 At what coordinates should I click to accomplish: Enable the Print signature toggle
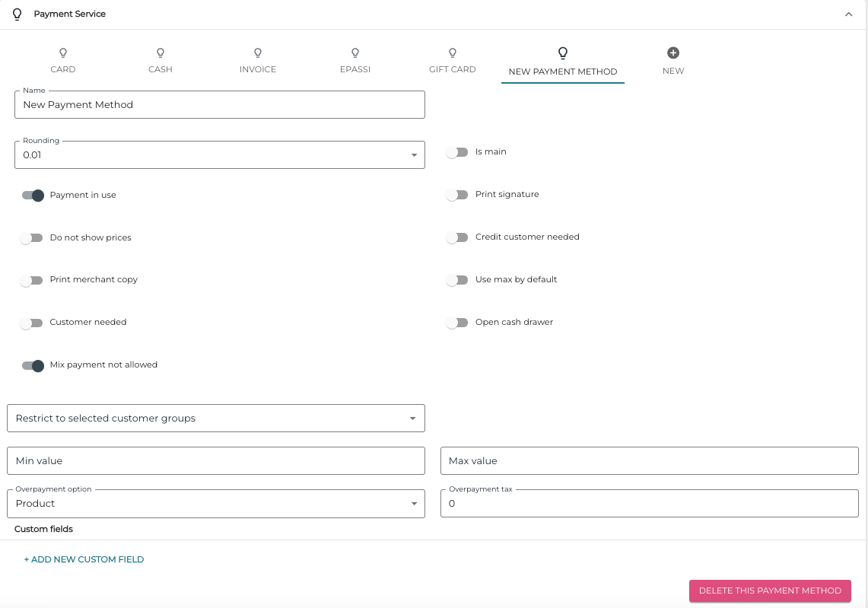coord(457,195)
